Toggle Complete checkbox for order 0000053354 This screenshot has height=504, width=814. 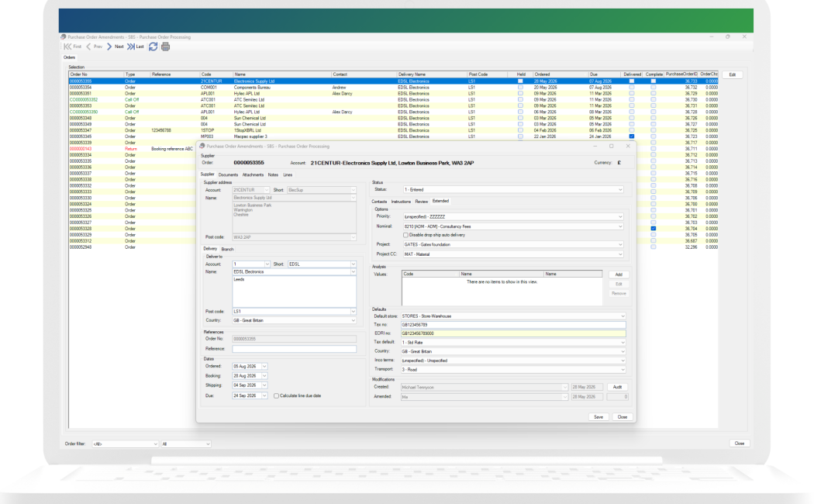coord(653,87)
